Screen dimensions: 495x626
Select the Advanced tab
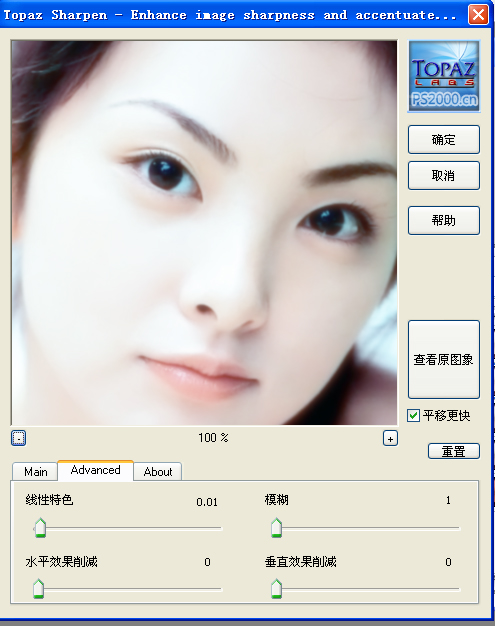click(x=95, y=470)
